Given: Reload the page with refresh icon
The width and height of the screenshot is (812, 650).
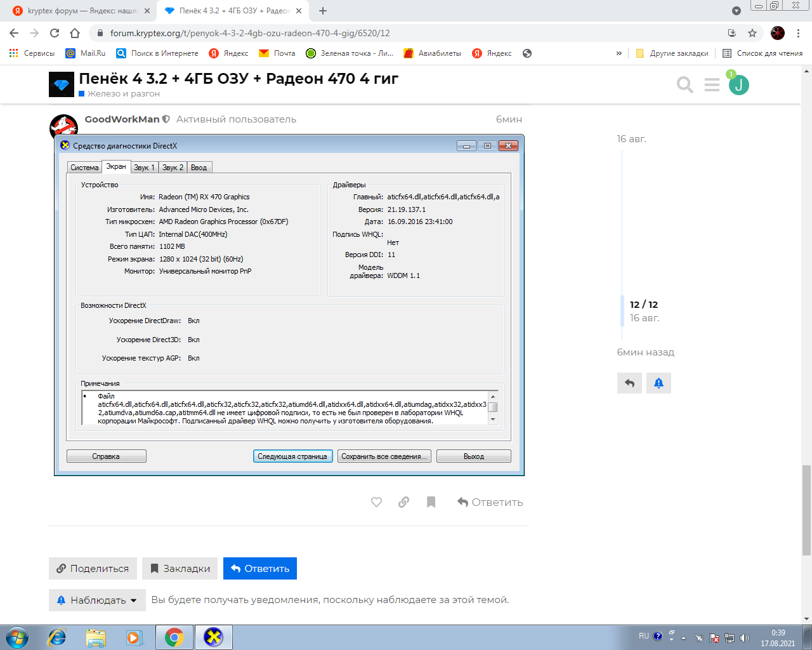Looking at the screenshot, I should [55, 33].
